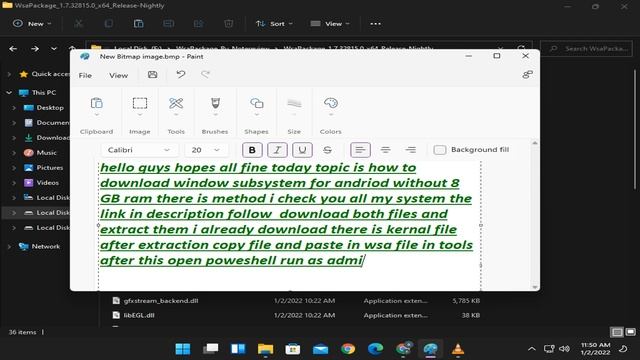The image size is (640, 360).
Task: Toggle Italic text formatting
Action: (277, 150)
